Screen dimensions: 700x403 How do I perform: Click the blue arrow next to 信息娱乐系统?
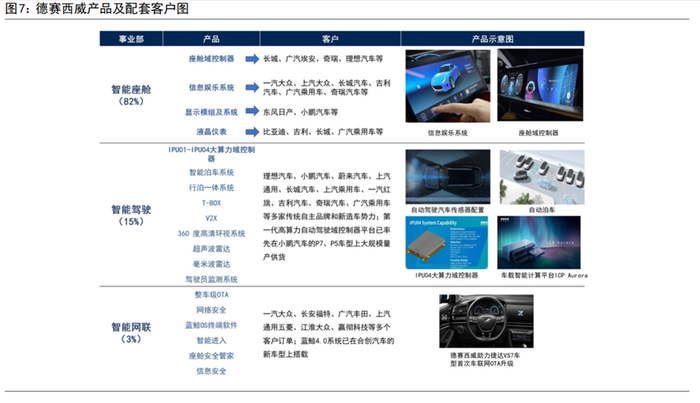point(252,87)
